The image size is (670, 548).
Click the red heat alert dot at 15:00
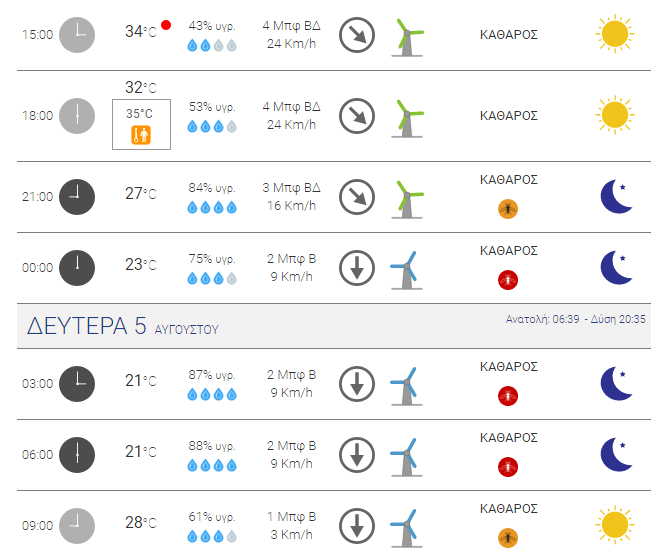point(166,25)
